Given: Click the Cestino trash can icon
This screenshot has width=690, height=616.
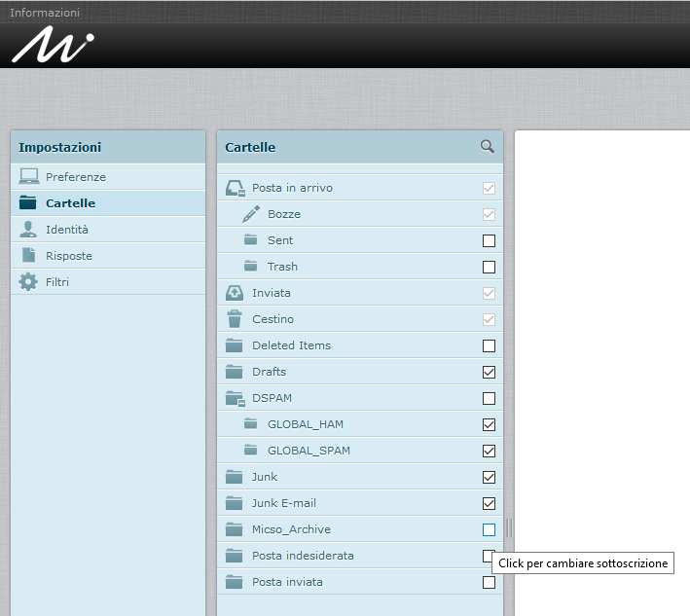Looking at the screenshot, I should [x=234, y=319].
